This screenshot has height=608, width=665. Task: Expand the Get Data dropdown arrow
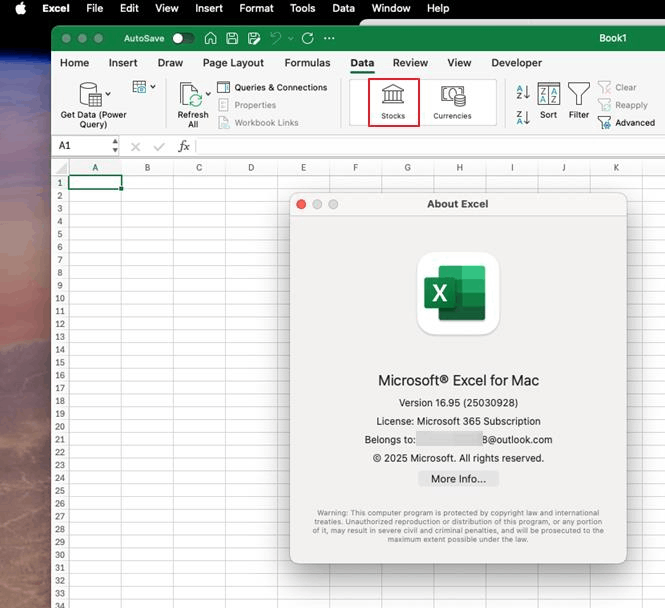[x=108, y=96]
